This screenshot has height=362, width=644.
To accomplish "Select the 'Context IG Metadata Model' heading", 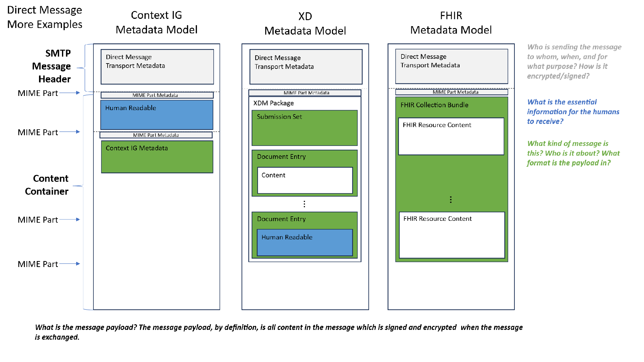I will [x=156, y=22].
